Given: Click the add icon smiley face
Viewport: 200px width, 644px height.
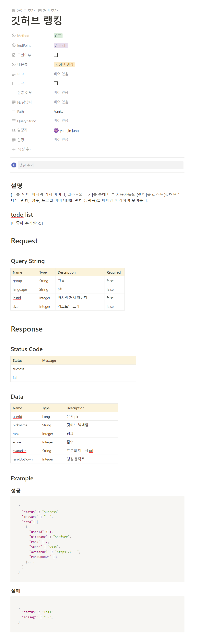Looking at the screenshot, I should (13, 10).
